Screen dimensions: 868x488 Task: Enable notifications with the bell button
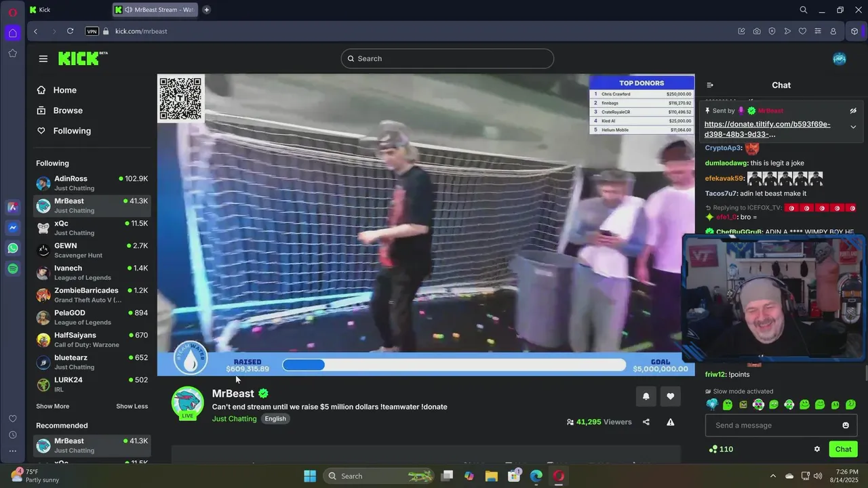click(x=646, y=396)
